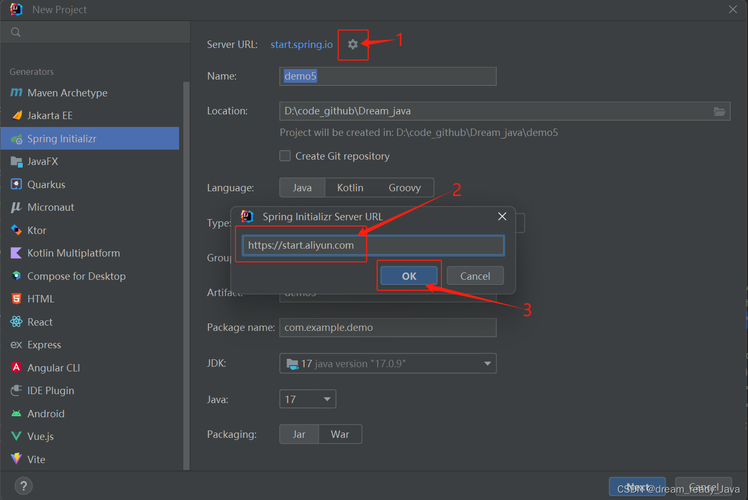Open the JDK version dropdown
Viewport: 748px width, 500px height.
click(x=388, y=364)
